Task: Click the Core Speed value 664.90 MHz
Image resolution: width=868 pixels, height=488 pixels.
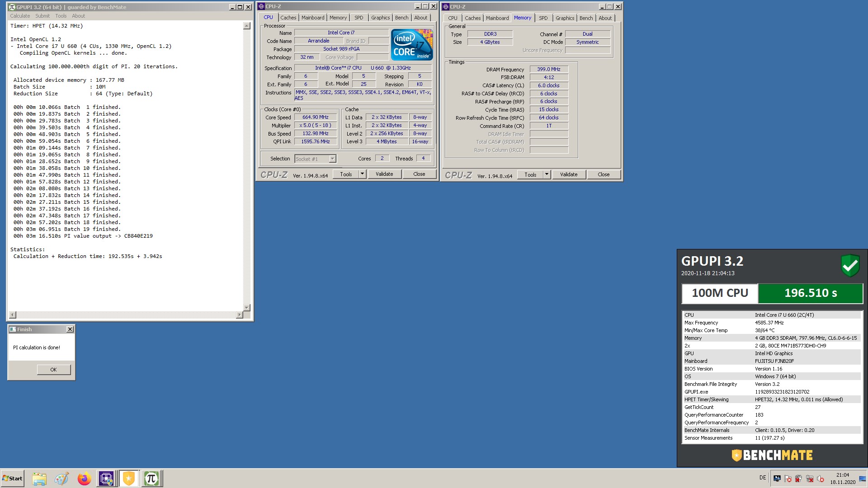Action: point(316,117)
